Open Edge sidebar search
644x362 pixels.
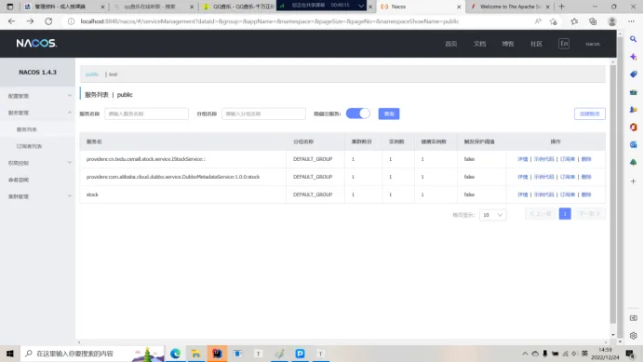[x=634, y=39]
